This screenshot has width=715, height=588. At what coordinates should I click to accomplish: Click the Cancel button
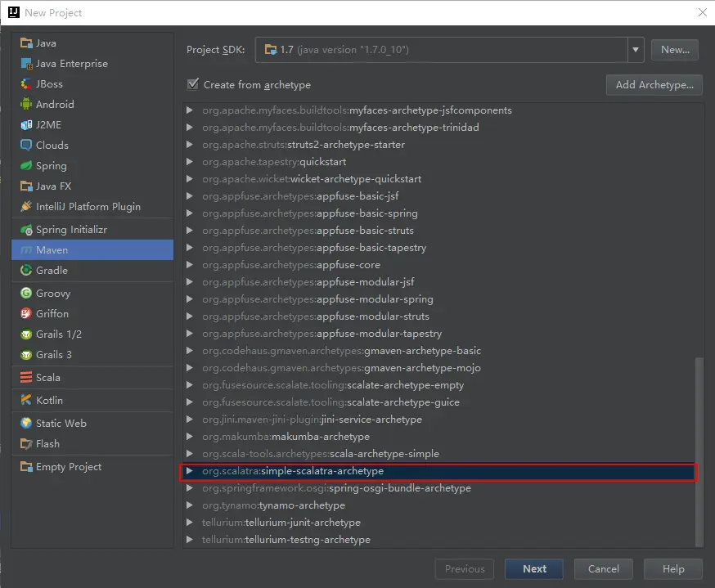point(603,569)
